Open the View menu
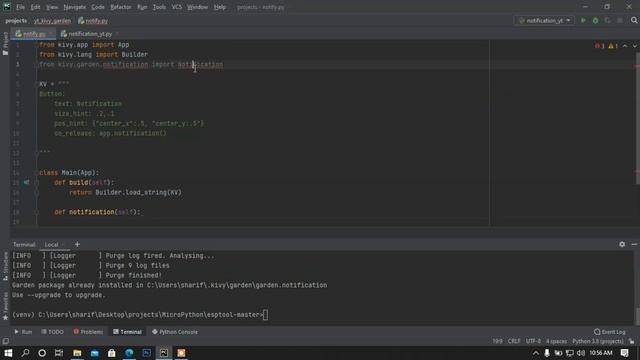Image resolution: width=640 pixels, height=360 pixels. coord(52,7)
